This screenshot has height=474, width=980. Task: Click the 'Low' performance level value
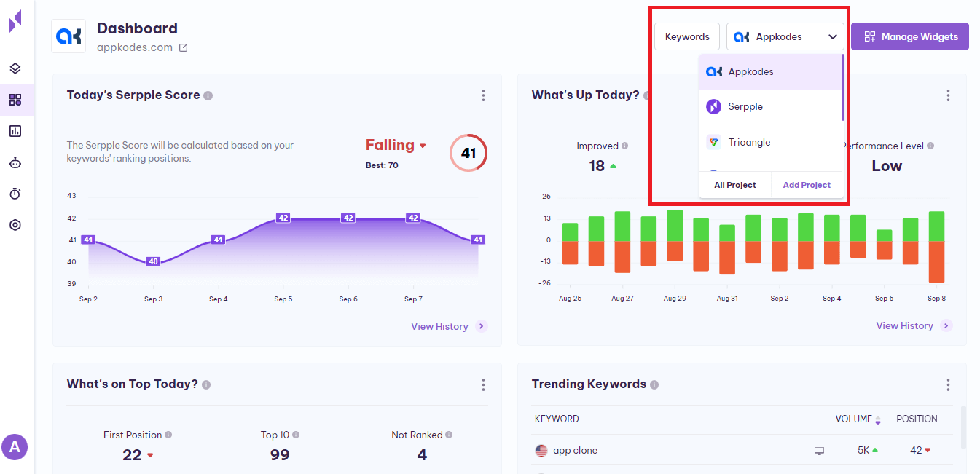click(887, 166)
